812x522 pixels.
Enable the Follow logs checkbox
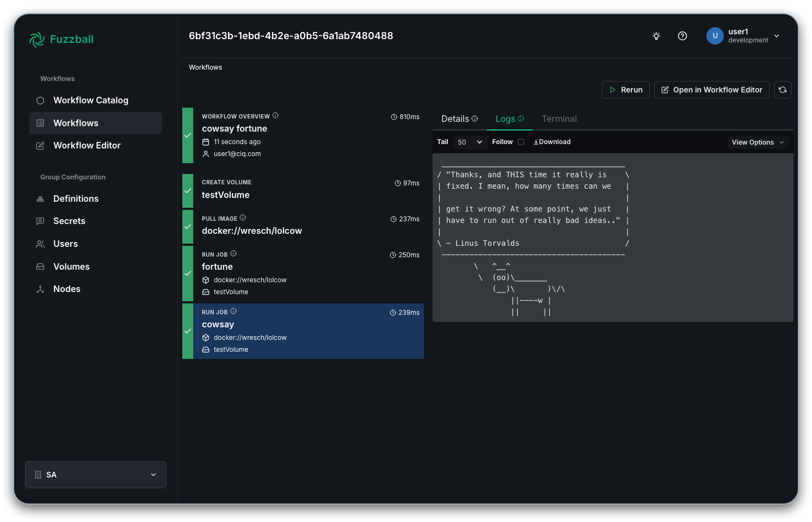tap(521, 142)
